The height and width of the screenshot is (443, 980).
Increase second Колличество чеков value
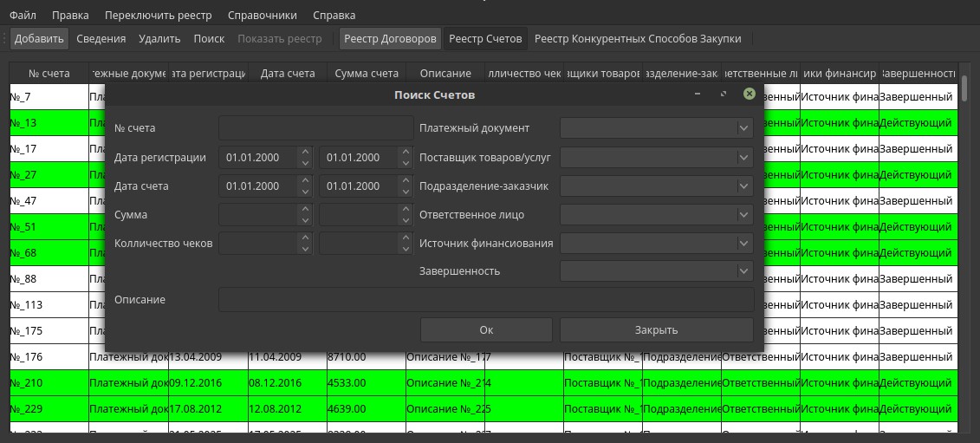click(406, 238)
